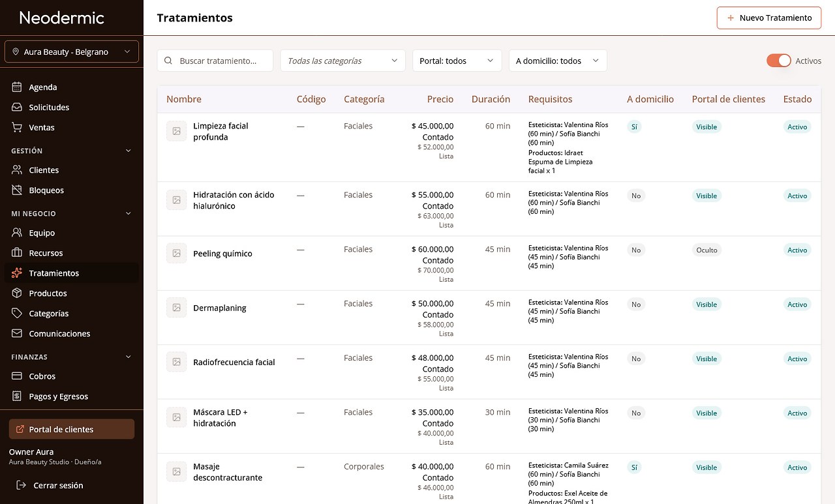The image size is (835, 504).
Task: Click the Nuevo Tratamiento button
Action: 769,18
